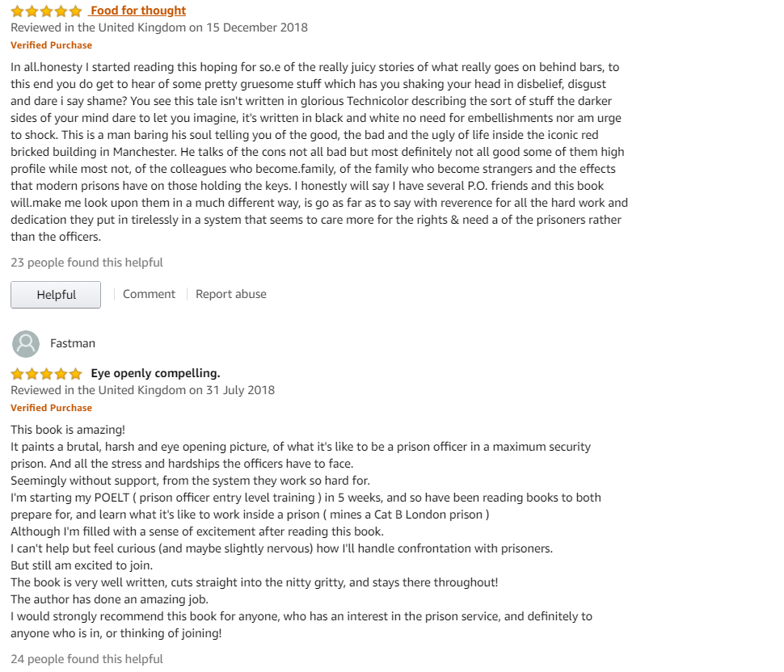Click the "24 people found this helpful" text

(x=86, y=659)
